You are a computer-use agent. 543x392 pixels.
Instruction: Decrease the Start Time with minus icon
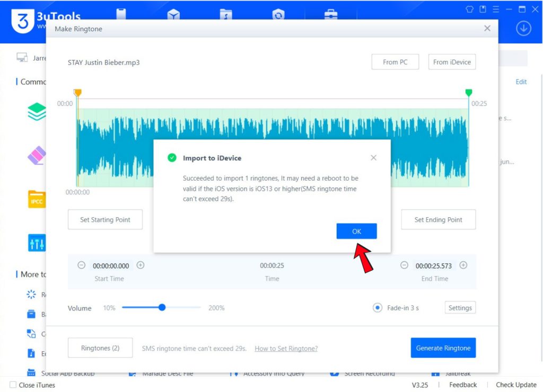pyautogui.click(x=81, y=265)
